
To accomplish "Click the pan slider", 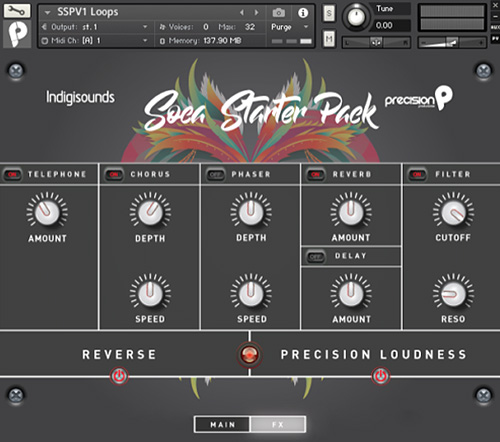I will pos(377,42).
